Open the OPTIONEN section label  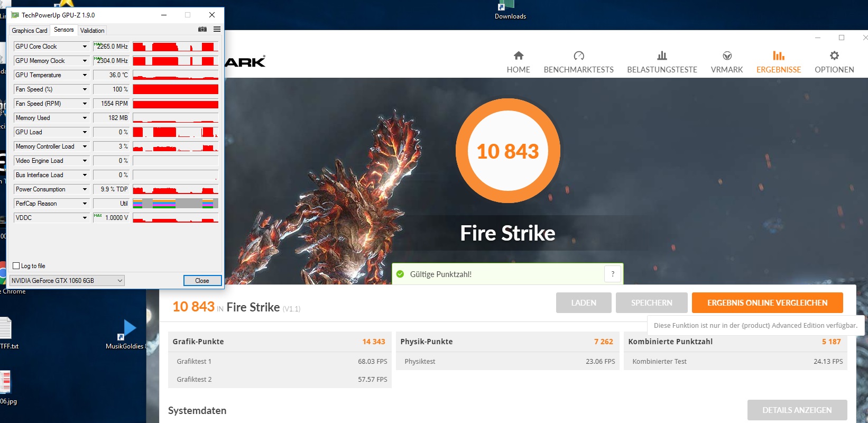(x=834, y=70)
